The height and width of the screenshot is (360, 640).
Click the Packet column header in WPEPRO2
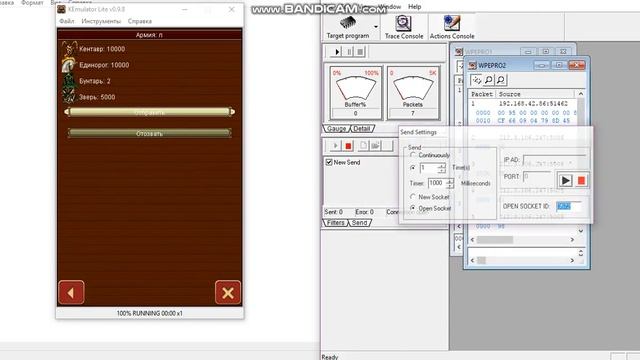(482, 94)
